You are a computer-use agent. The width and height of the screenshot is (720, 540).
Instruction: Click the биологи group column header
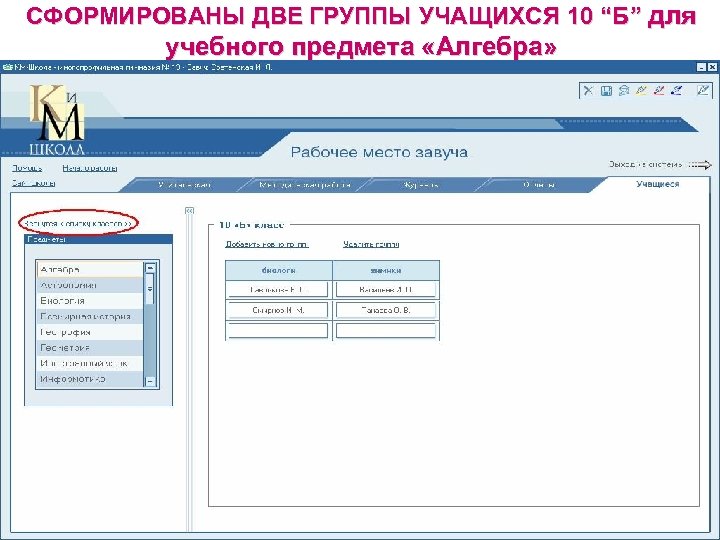pos(279,270)
